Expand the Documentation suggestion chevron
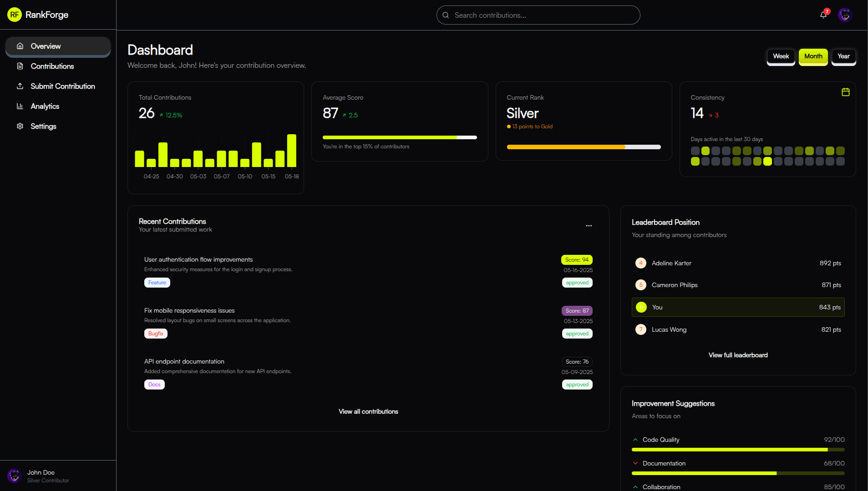Image resolution: width=868 pixels, height=491 pixels. click(x=635, y=463)
